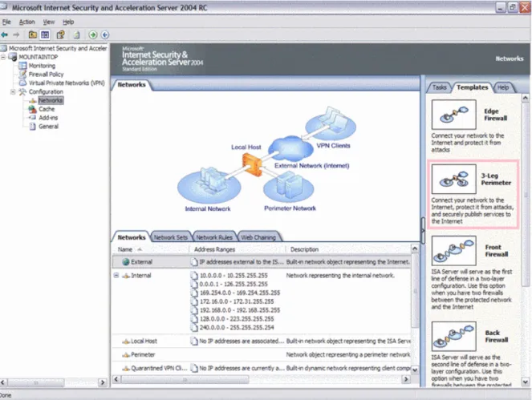Viewport: 532px width, 400px height.
Task: Select the Perimeter network row
Action: pos(262,354)
